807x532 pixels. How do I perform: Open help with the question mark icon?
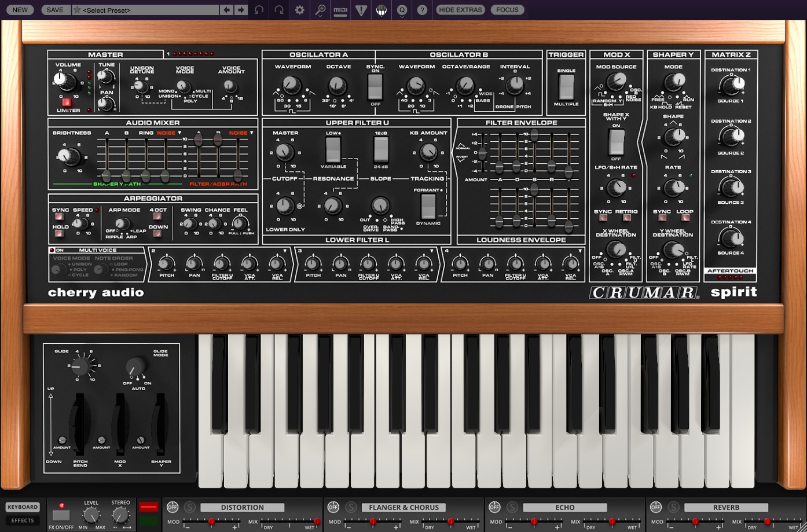422,10
